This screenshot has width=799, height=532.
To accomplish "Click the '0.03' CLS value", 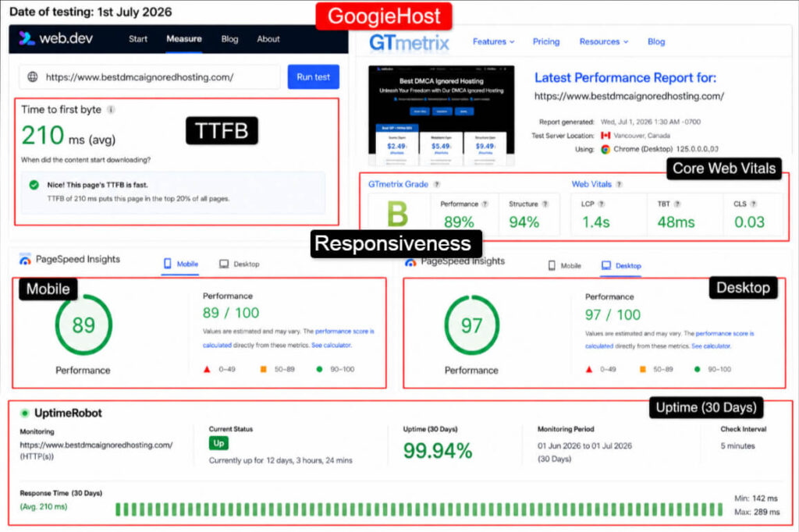I will click(x=749, y=222).
